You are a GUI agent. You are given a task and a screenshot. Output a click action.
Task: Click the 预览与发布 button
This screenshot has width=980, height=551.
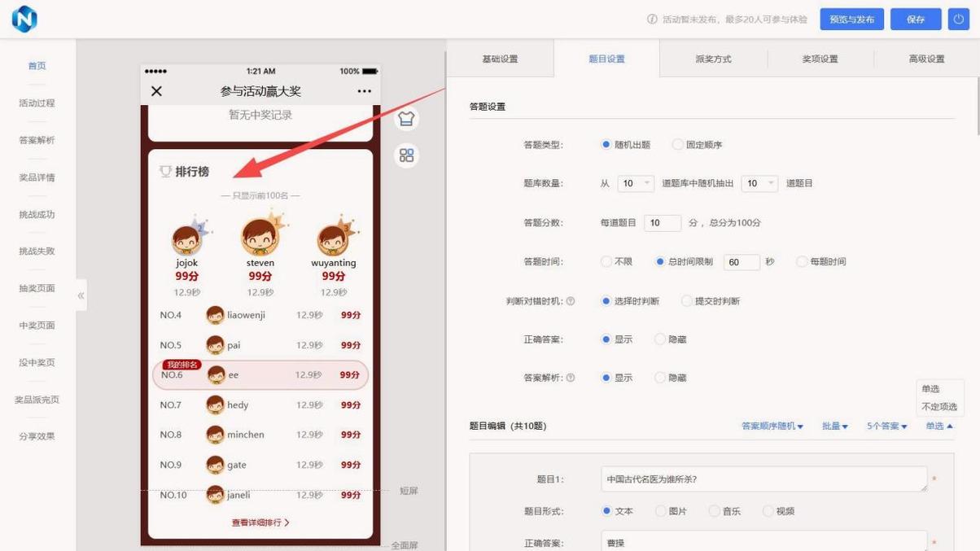click(851, 20)
